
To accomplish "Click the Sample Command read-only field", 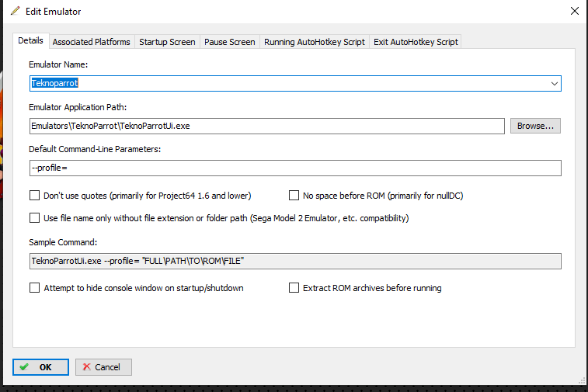I will [x=295, y=262].
